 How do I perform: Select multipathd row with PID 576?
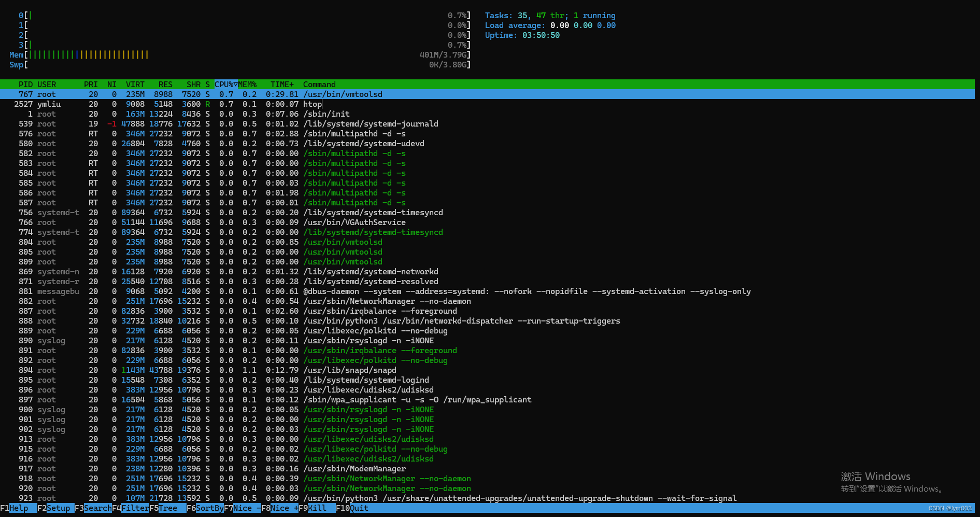[487, 134]
